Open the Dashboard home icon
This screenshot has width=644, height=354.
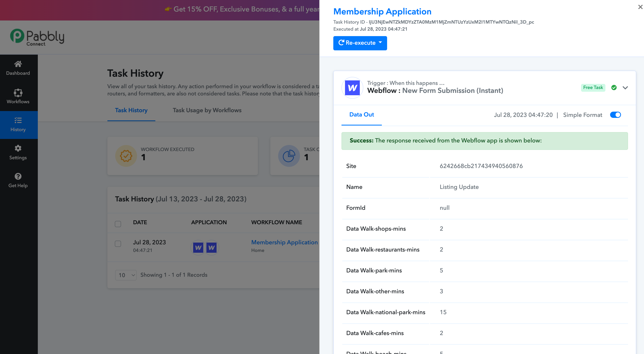click(18, 64)
